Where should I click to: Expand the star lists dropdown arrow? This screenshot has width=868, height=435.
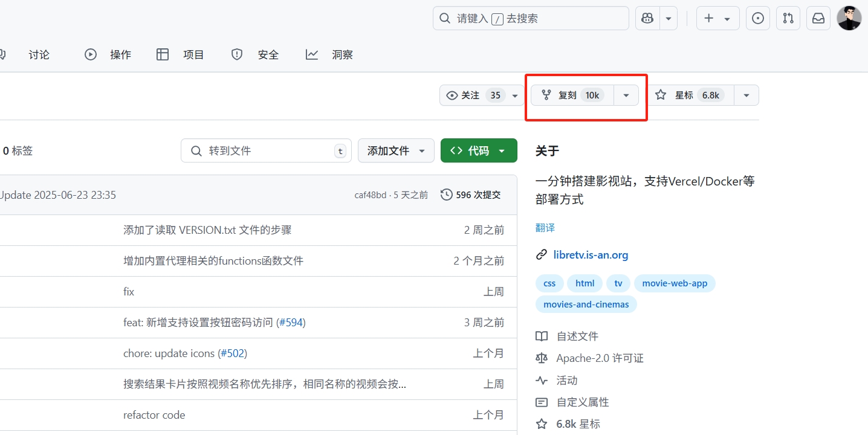point(747,95)
